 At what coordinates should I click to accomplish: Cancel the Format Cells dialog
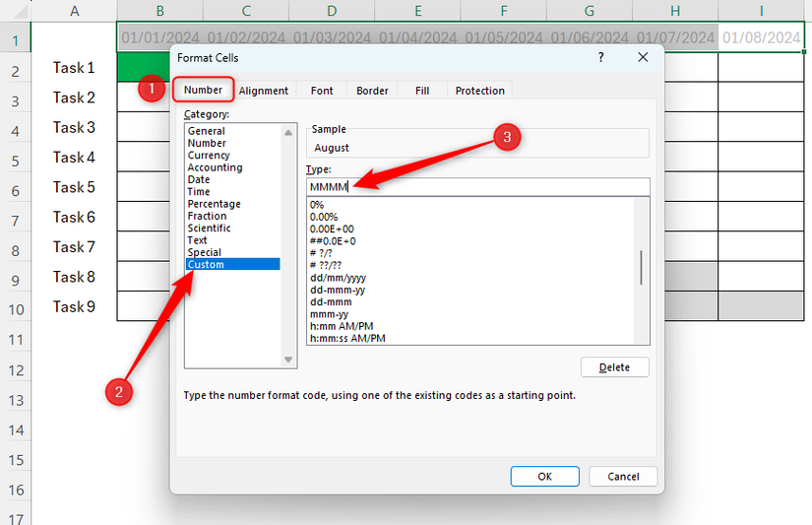pyautogui.click(x=623, y=477)
